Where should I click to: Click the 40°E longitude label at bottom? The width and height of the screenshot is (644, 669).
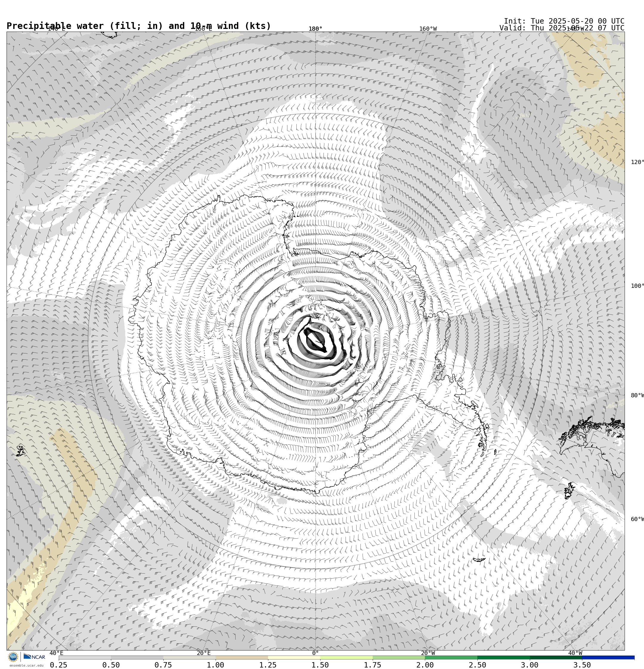(x=56, y=653)
